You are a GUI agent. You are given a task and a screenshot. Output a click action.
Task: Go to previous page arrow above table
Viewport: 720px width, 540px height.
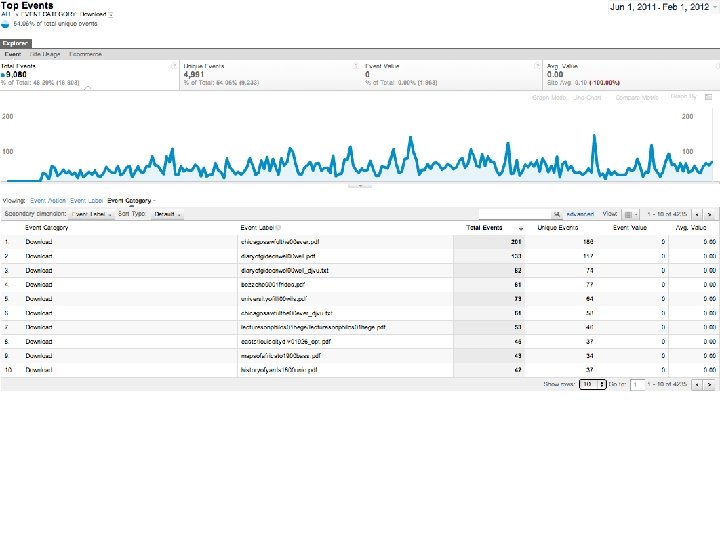click(697, 214)
